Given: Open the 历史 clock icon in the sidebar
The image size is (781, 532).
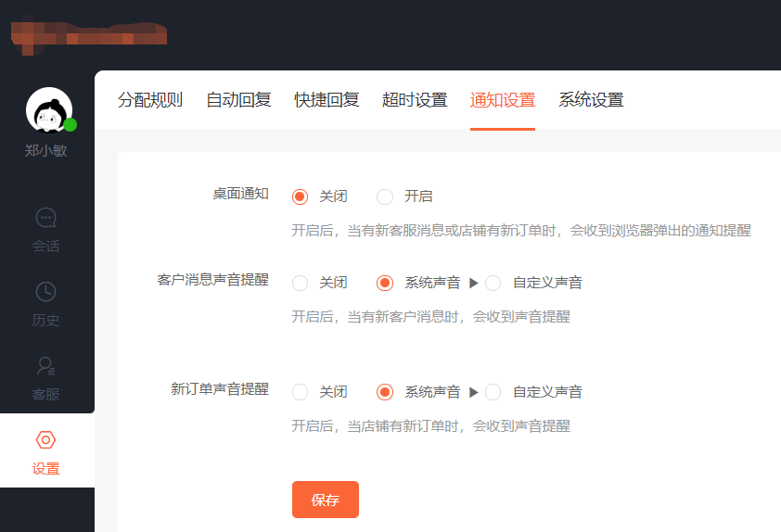Looking at the screenshot, I should [x=45, y=292].
